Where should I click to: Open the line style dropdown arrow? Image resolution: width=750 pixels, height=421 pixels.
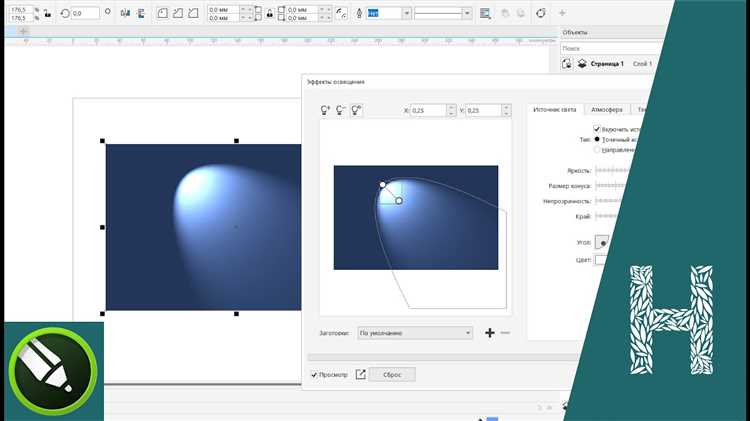[x=467, y=13]
